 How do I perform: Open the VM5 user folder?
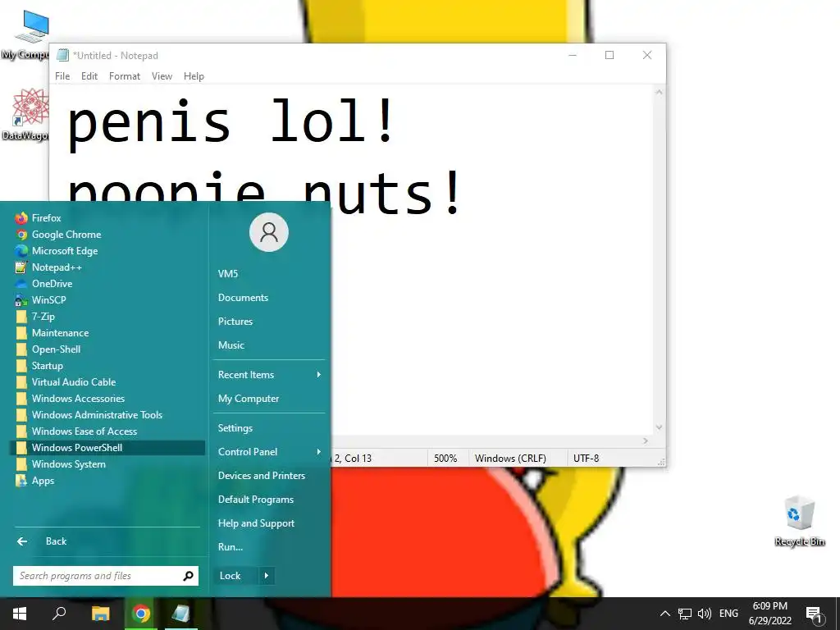click(269, 274)
